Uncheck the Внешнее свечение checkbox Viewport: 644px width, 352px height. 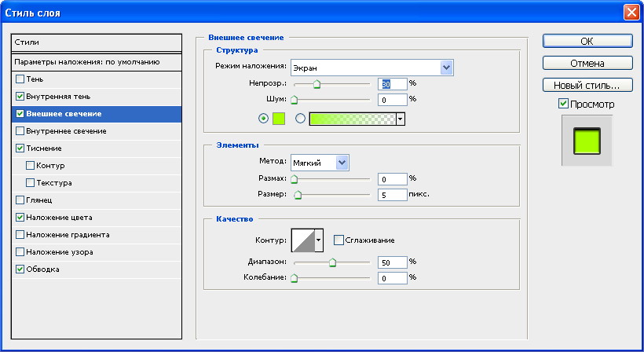pyautogui.click(x=20, y=113)
